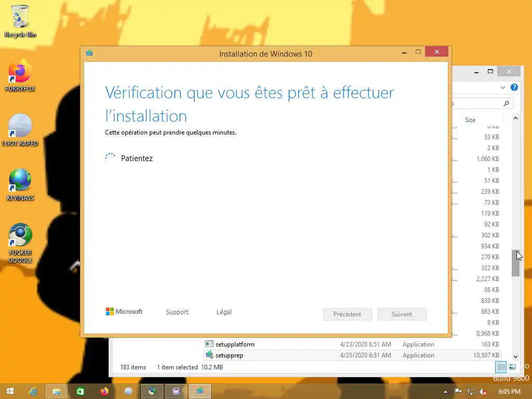532x399 pixels.
Task: Switch to the Windows 10 setup taskbar button
Action: (x=200, y=391)
